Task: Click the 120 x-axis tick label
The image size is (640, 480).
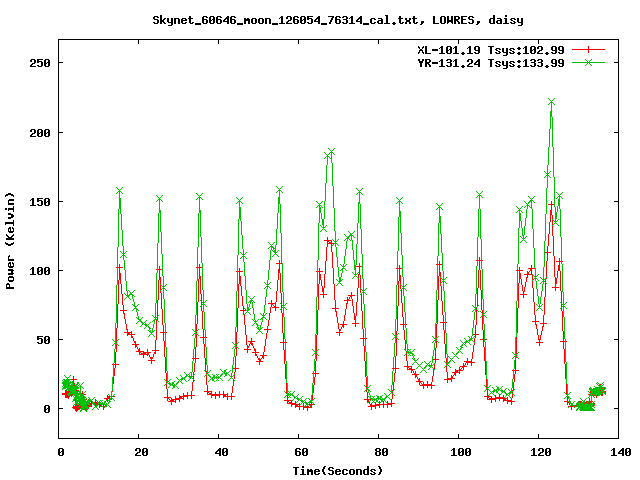Action: pyautogui.click(x=541, y=452)
